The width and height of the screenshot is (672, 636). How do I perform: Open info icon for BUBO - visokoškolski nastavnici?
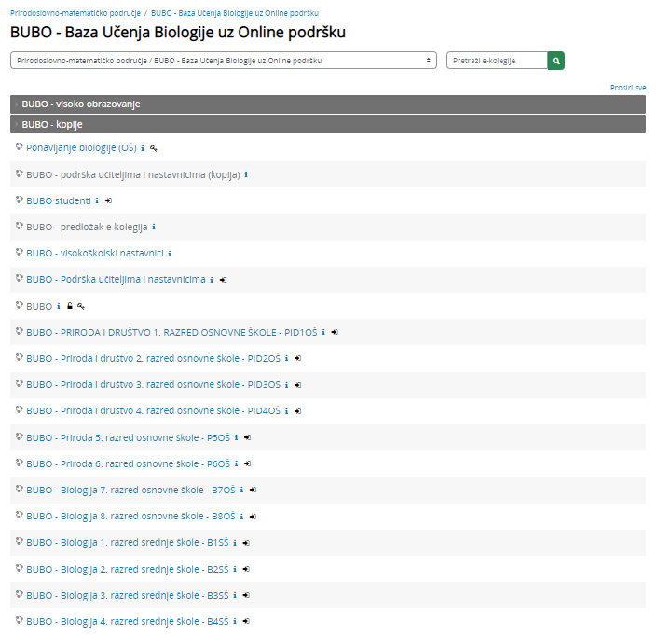tap(170, 254)
